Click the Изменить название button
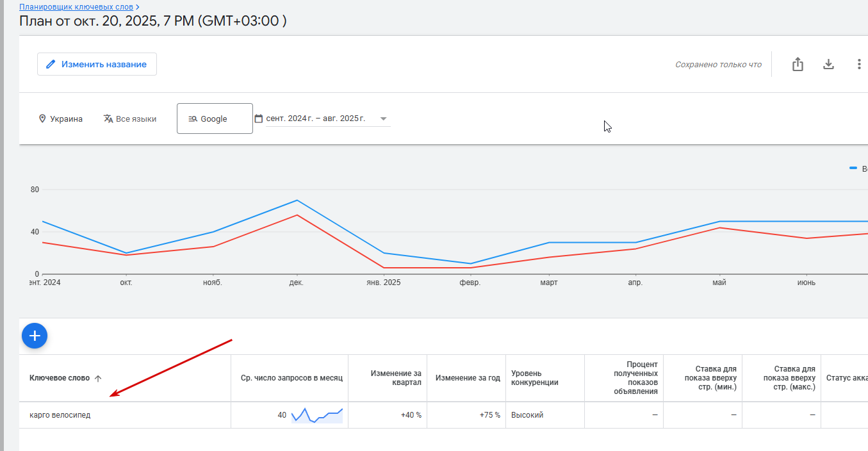Viewport: 868px width, 451px height. (97, 65)
